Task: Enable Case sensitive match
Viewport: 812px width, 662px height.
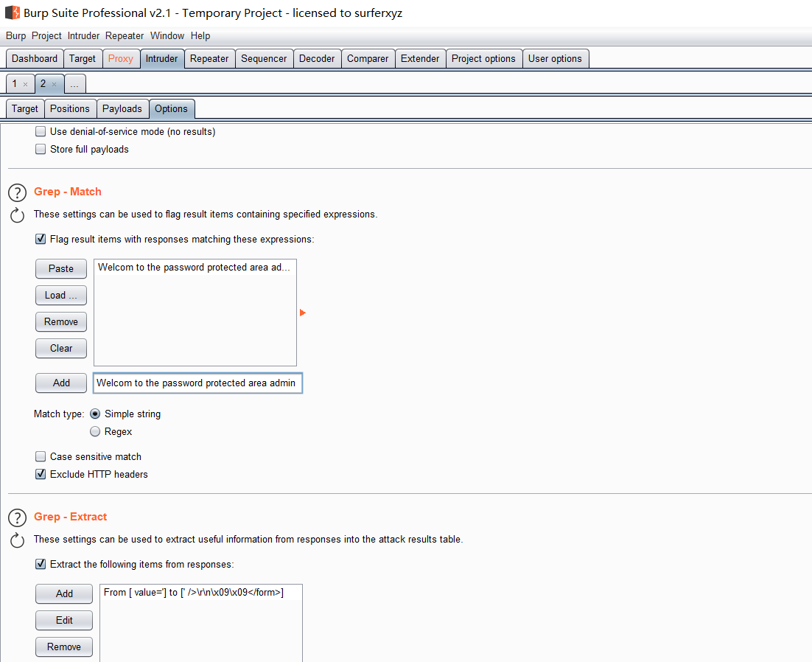Action: tap(41, 456)
